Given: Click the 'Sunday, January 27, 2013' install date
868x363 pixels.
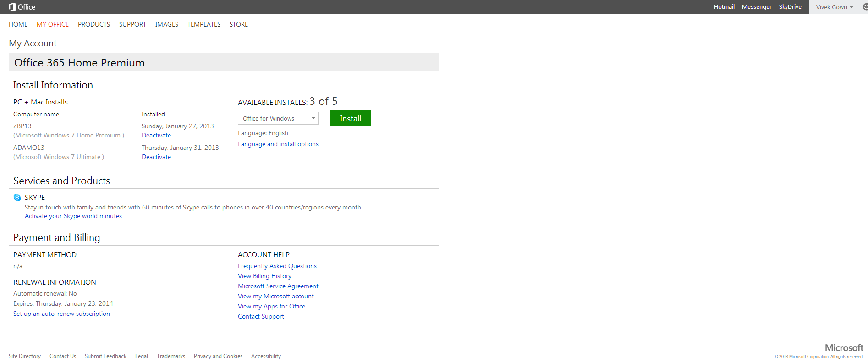Looking at the screenshot, I should pos(178,126).
